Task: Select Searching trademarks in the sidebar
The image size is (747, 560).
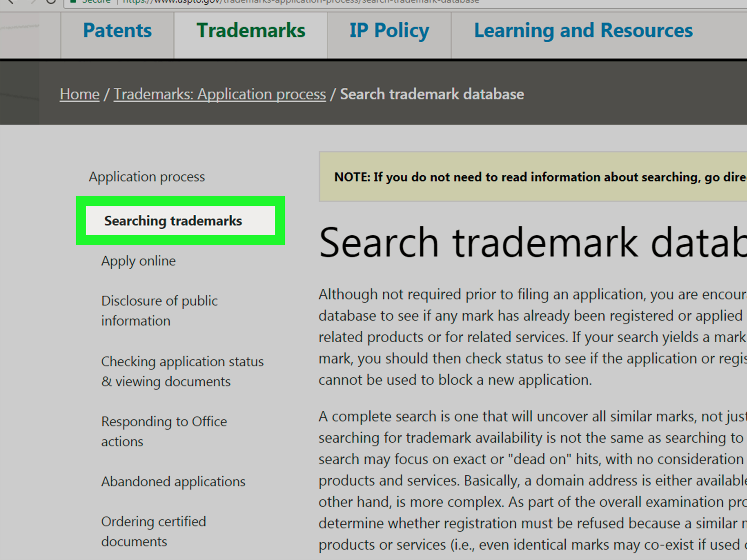Action: point(180,221)
